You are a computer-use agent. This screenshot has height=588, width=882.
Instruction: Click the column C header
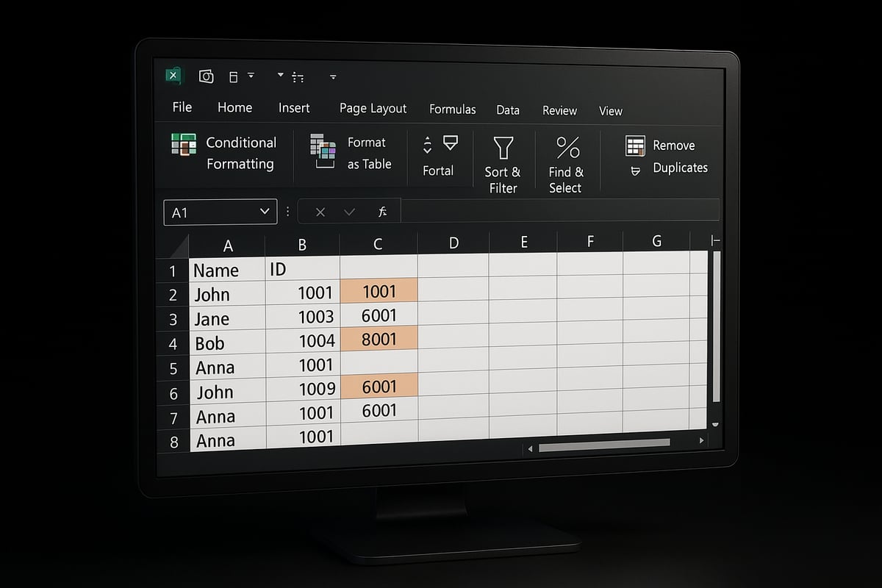click(x=378, y=244)
